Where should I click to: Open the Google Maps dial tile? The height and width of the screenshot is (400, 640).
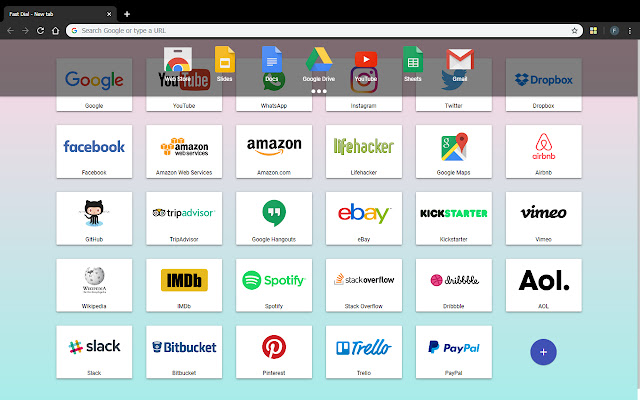point(454,151)
